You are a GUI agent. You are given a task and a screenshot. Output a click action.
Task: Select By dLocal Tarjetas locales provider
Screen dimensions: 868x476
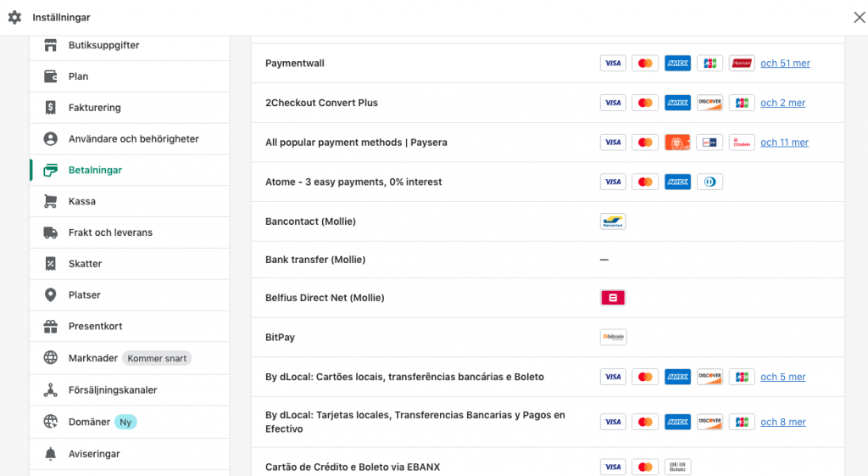pyautogui.click(x=548, y=422)
